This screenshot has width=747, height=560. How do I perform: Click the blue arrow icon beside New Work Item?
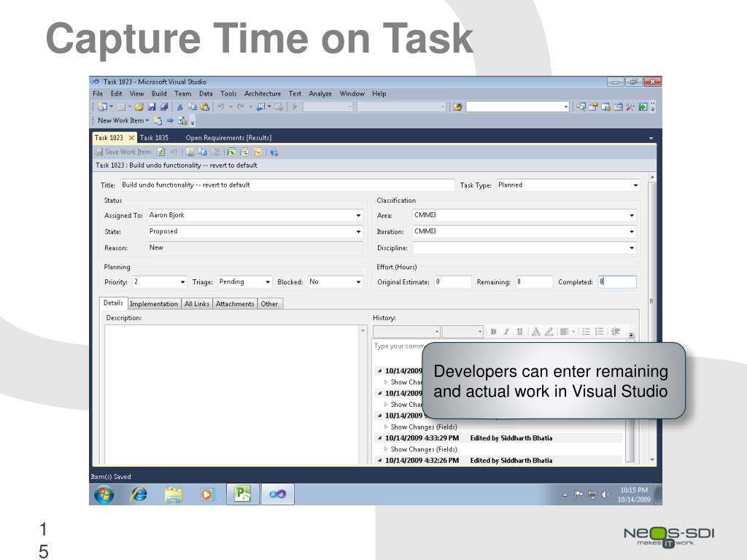tap(169, 121)
